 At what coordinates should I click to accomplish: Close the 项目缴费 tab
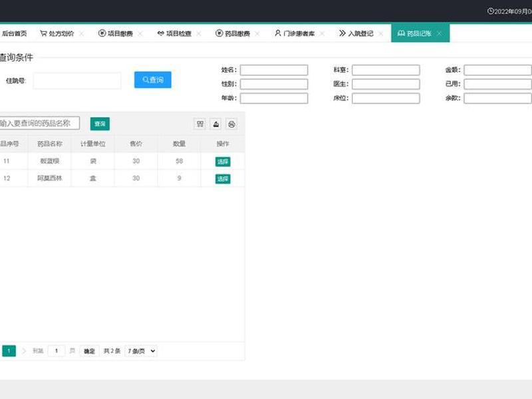point(140,33)
